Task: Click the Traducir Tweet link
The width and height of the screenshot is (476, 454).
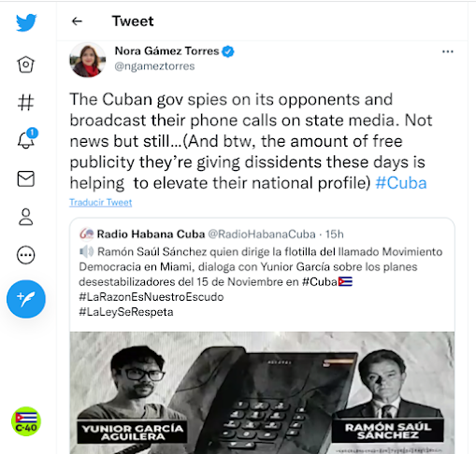Action: click(101, 203)
